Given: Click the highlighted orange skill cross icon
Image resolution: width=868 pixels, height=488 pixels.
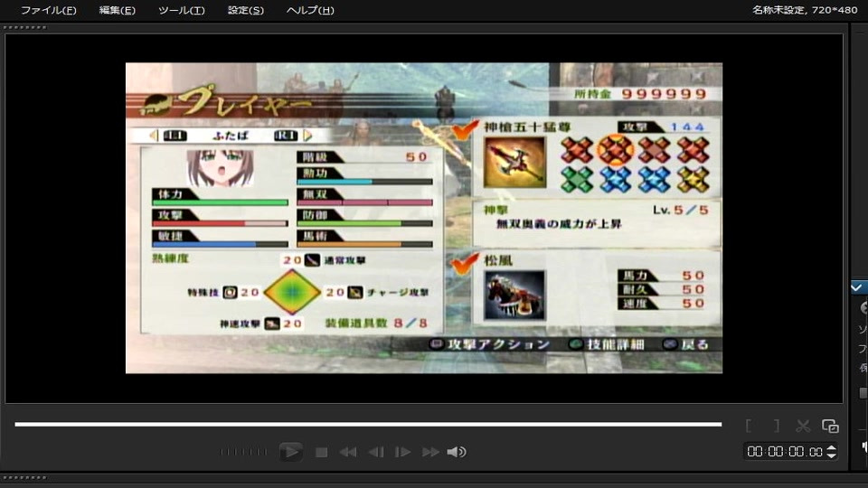Looking at the screenshot, I should tap(615, 150).
